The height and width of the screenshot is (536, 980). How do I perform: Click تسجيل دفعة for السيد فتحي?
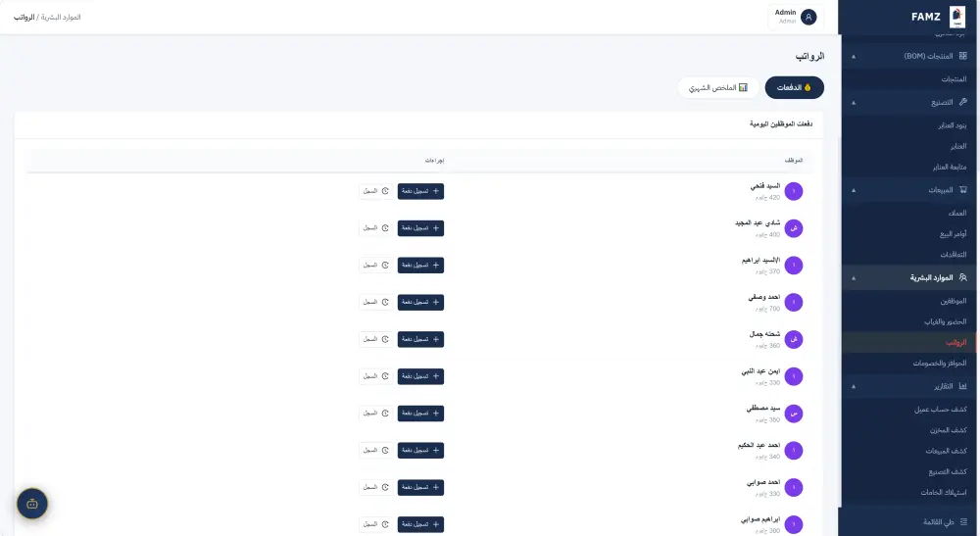(x=420, y=191)
